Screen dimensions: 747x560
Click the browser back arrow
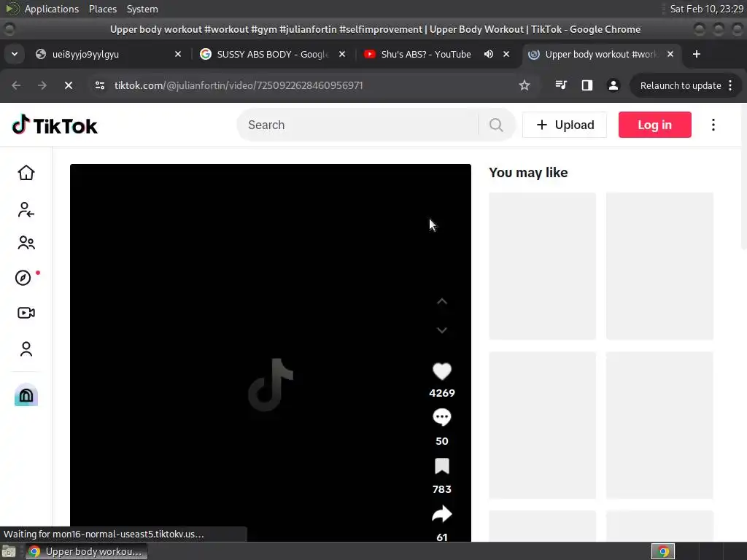click(16, 85)
